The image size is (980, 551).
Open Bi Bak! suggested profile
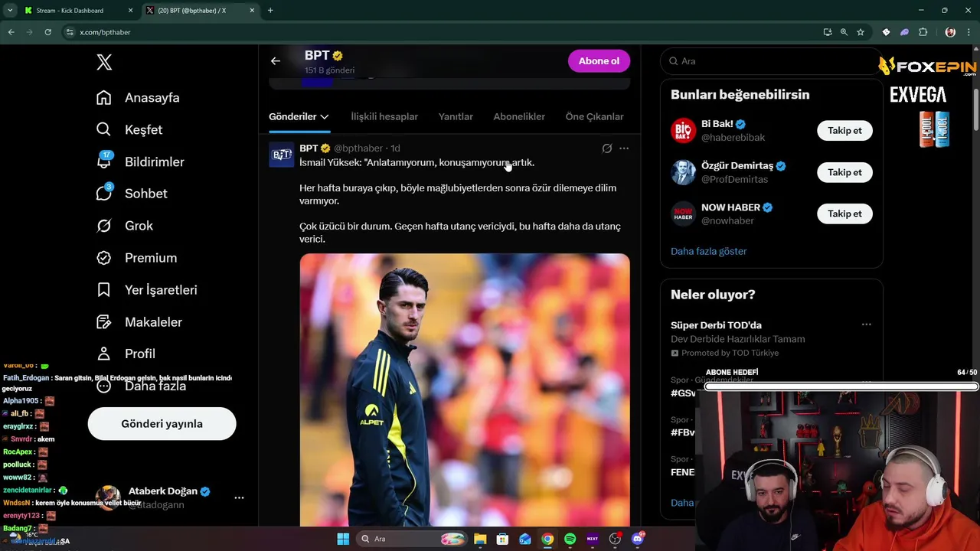717,124
